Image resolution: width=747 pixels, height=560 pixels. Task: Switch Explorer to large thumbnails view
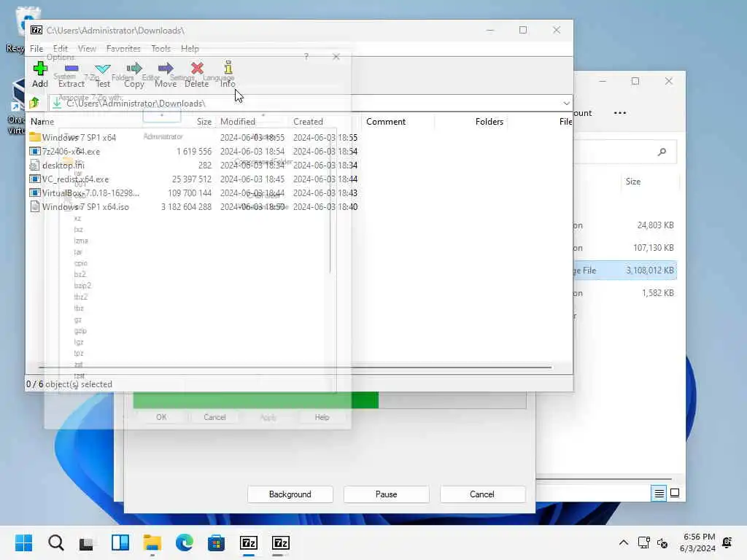click(x=675, y=493)
